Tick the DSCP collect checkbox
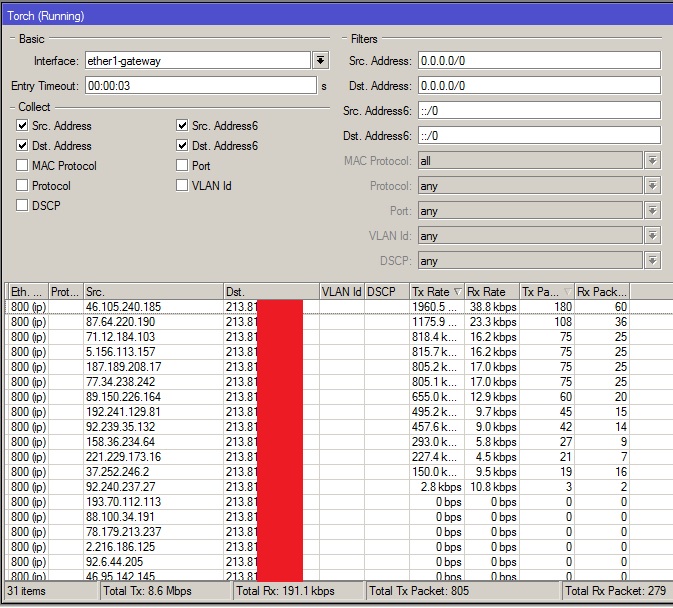Viewport: 673px width, 608px height. pyautogui.click(x=23, y=206)
